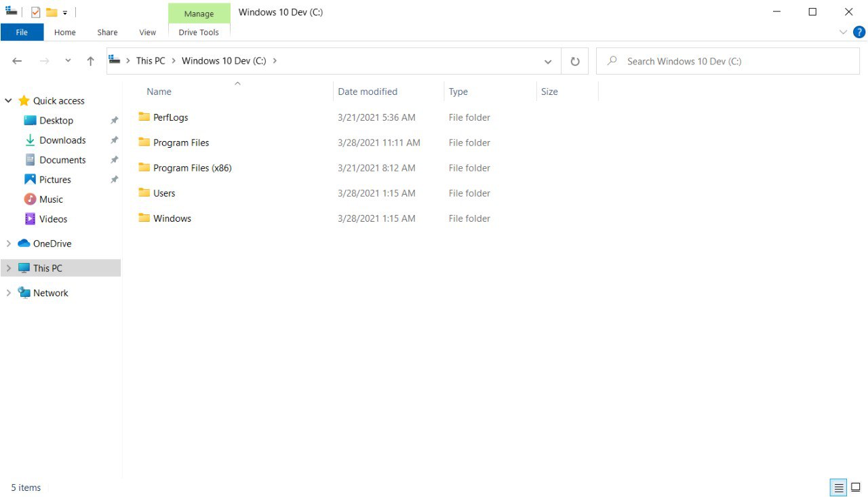Select the Users folder
Viewport: 868px width, 497px height.
164,193
